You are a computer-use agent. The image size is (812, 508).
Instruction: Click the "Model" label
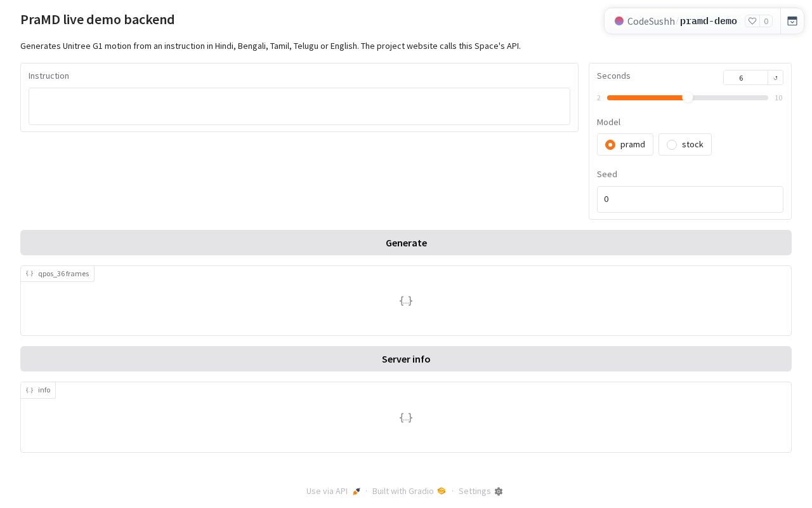[609, 122]
